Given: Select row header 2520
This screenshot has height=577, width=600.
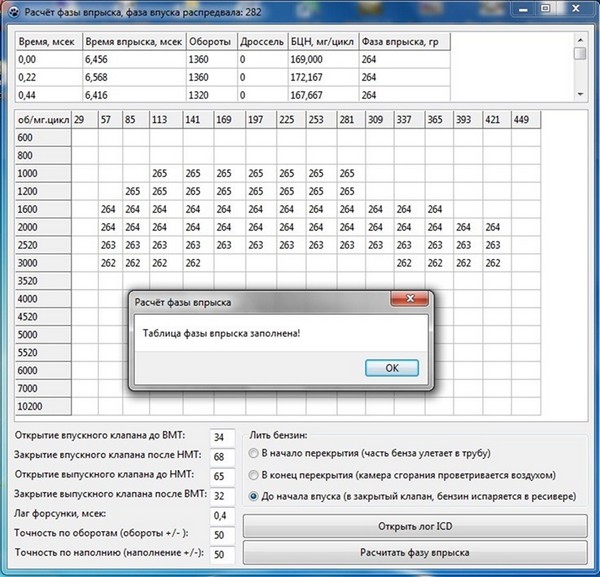Looking at the screenshot, I should 43,245.
